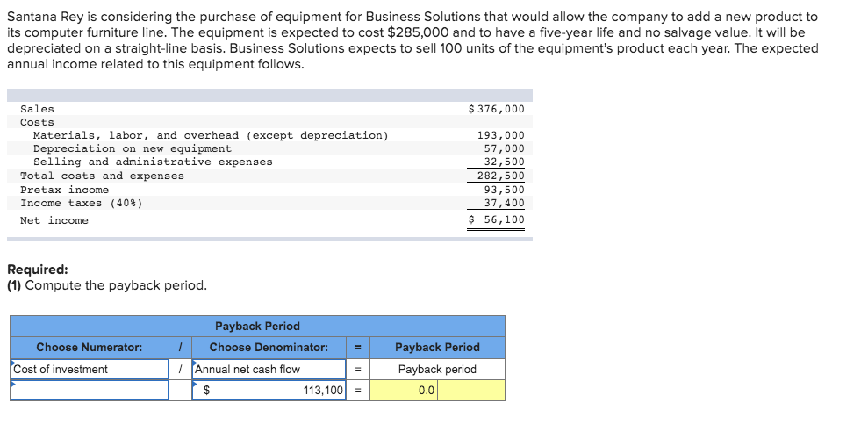Click the 'Sales' row label
868x439 pixels.
(37, 109)
